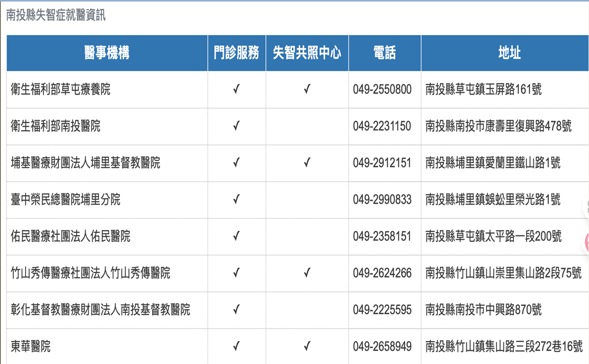The image size is (589, 364).
Task: Select phone number 049-2624266
Action: 382,273
